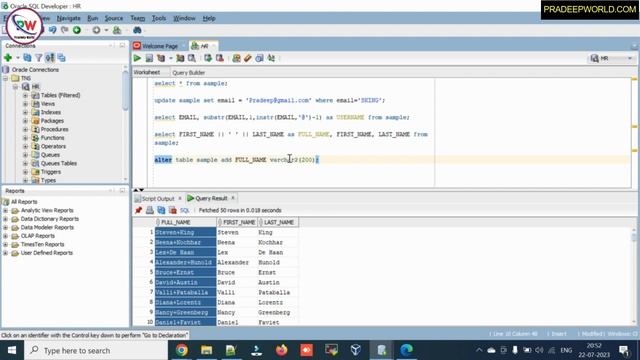Screen dimensions: 640x360
Task: Expand Data Dictionary Reports folder
Action: pyautogui.click(x=5, y=219)
